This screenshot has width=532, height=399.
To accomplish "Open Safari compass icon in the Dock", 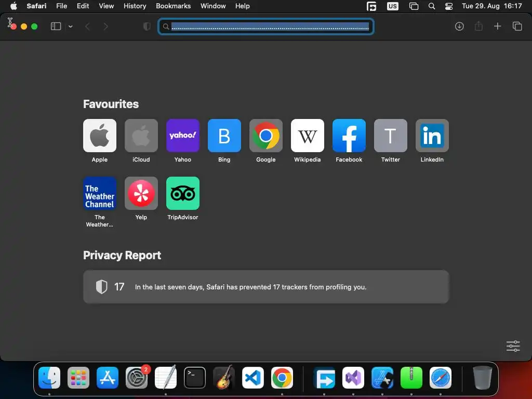I will coord(441,378).
